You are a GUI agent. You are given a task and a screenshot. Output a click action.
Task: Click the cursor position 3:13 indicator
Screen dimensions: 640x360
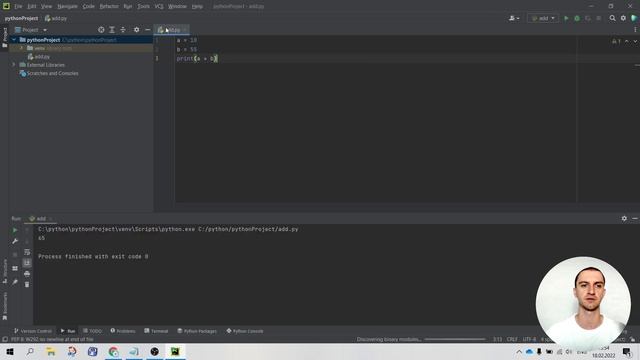(498, 339)
